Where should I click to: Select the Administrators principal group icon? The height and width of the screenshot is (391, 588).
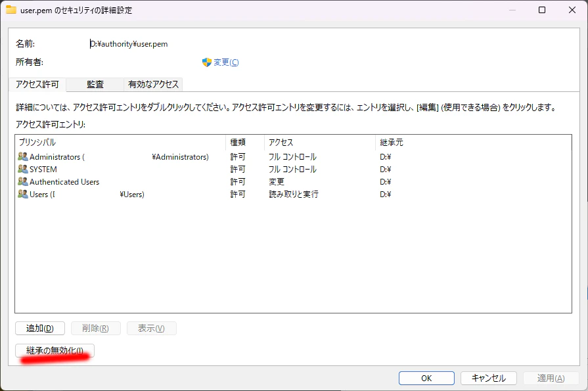tap(23, 156)
